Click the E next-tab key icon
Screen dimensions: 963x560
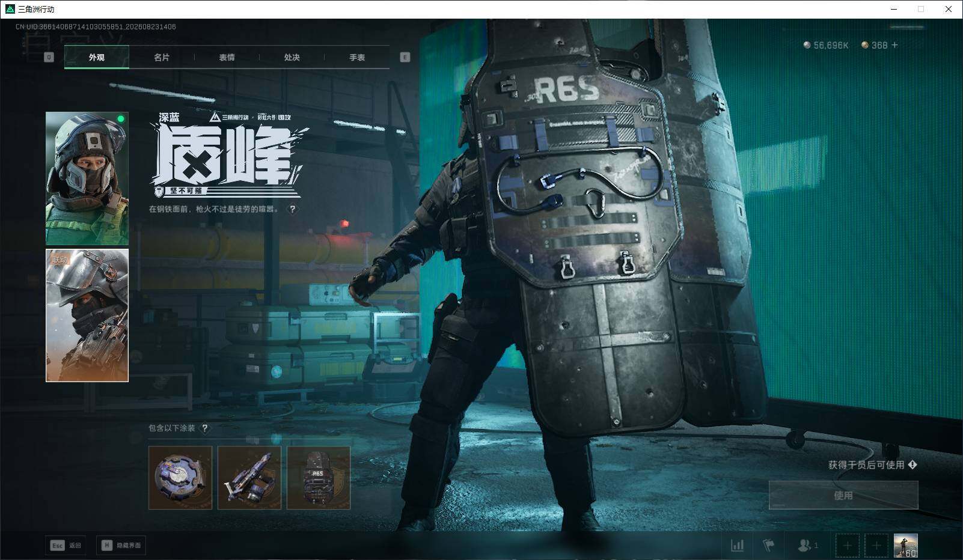(405, 57)
